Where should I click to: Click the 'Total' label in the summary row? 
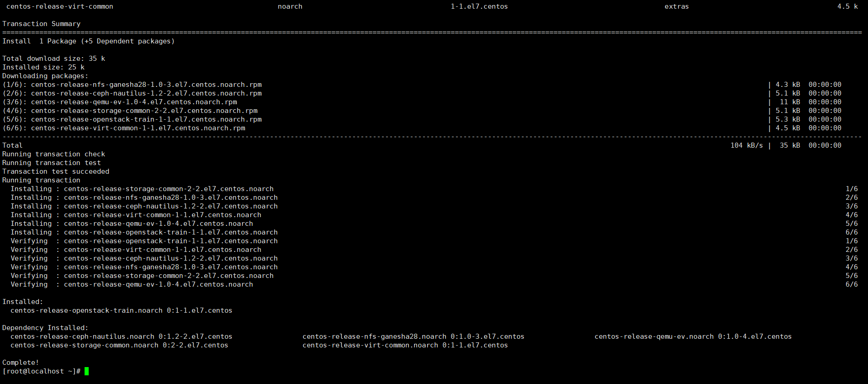point(12,145)
